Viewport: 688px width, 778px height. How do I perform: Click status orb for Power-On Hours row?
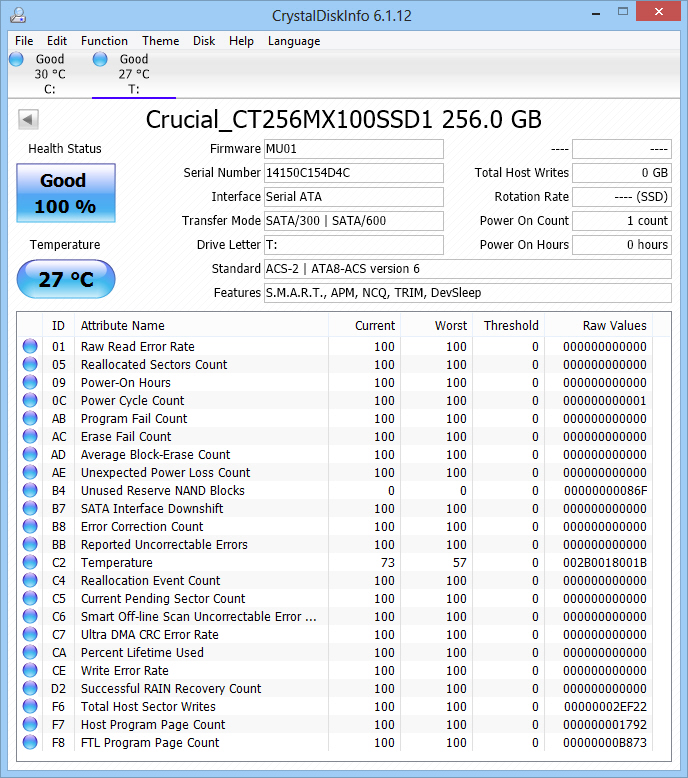click(x=30, y=383)
